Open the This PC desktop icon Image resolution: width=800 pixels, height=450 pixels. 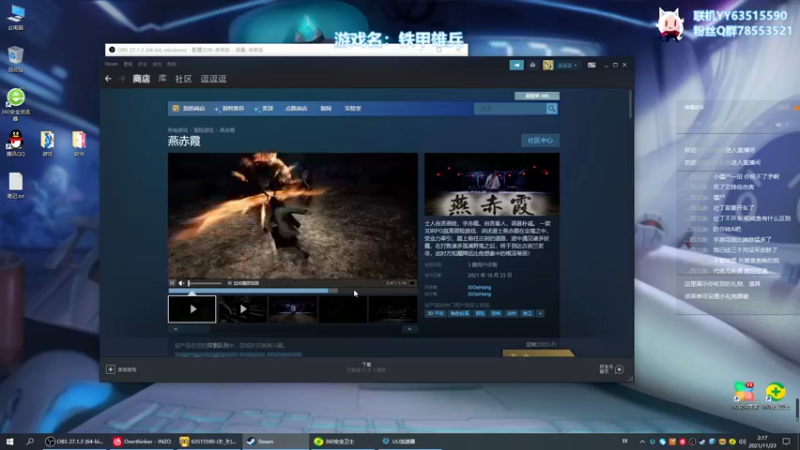click(16, 17)
